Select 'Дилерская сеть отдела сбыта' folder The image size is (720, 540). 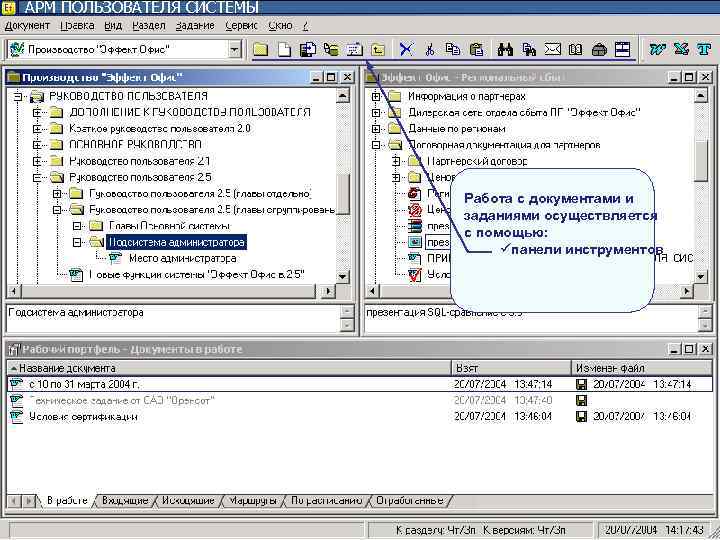coord(524,112)
